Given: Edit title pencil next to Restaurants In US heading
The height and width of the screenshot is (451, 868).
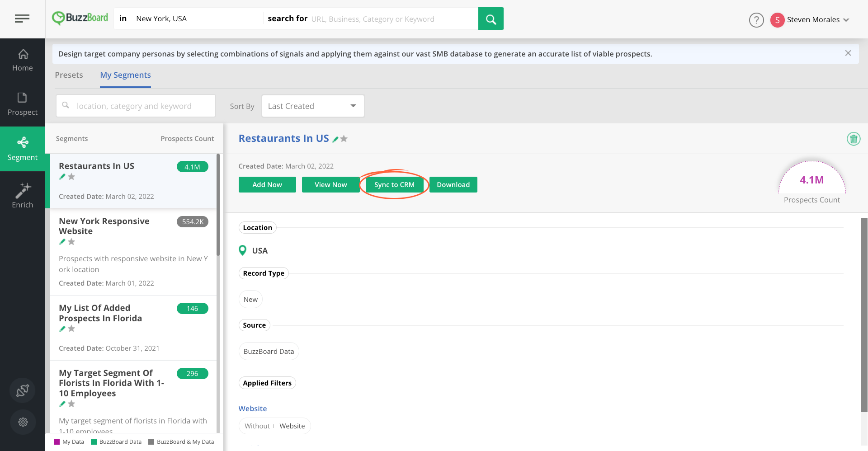Looking at the screenshot, I should (335, 139).
